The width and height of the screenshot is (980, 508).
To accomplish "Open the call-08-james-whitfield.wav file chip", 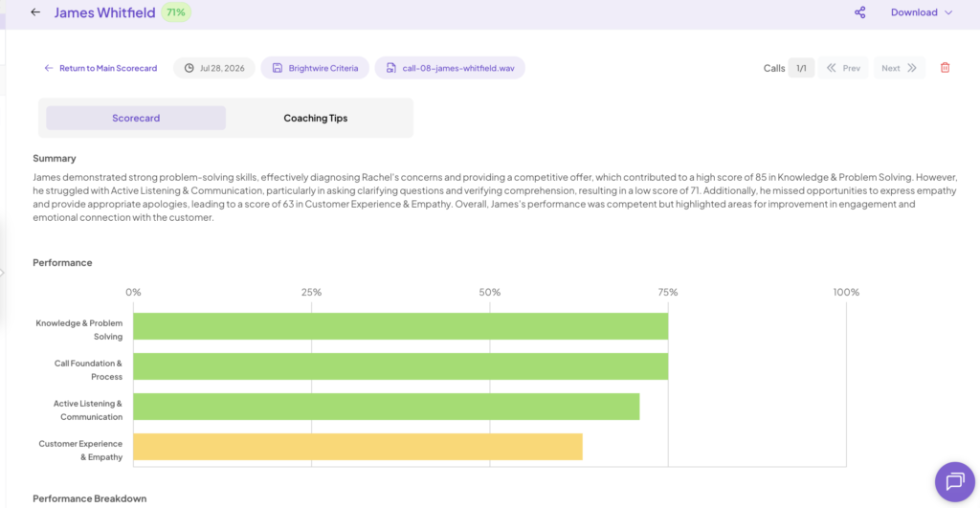I will [x=450, y=68].
